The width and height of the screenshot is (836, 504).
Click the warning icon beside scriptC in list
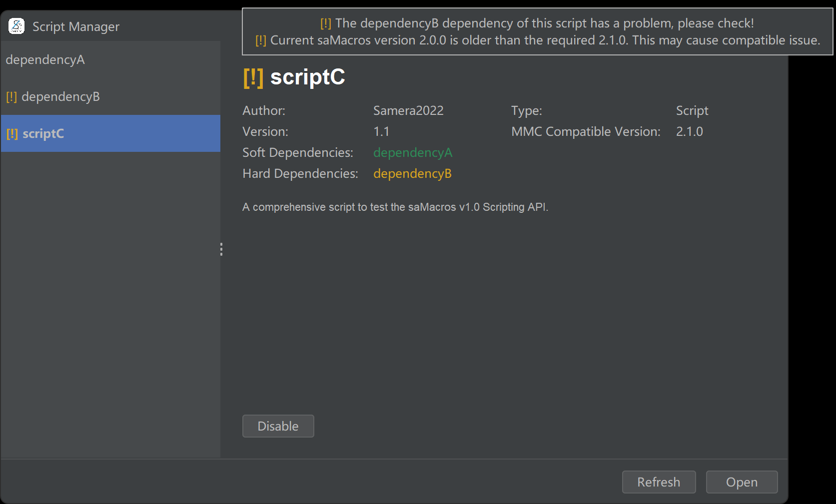pos(12,134)
